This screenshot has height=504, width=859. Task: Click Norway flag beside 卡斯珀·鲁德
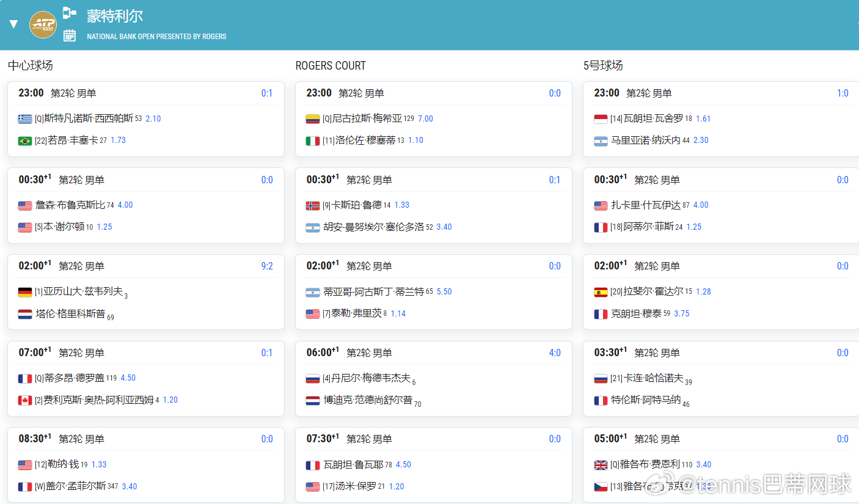[x=313, y=206]
